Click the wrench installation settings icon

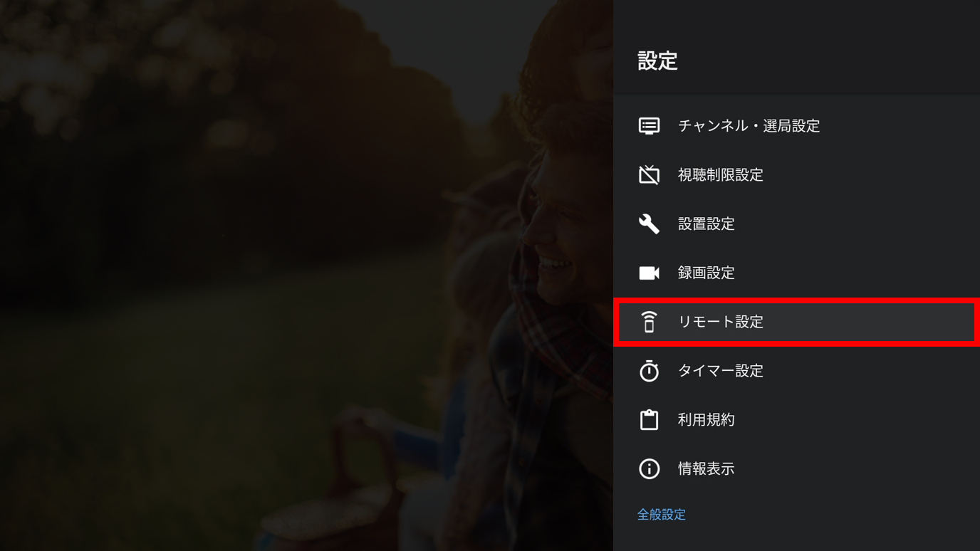pos(649,224)
